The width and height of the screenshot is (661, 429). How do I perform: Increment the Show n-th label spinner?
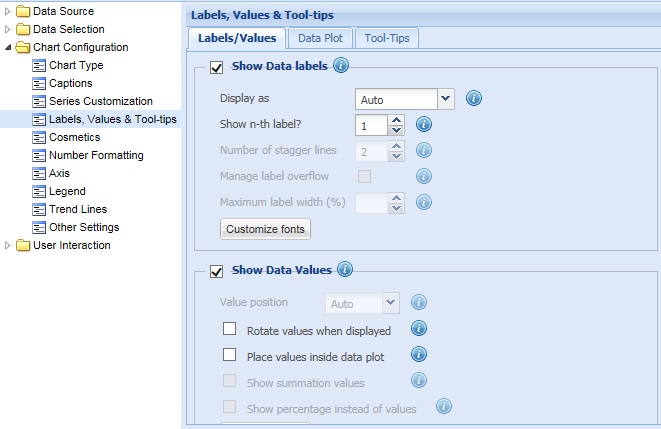click(x=396, y=119)
